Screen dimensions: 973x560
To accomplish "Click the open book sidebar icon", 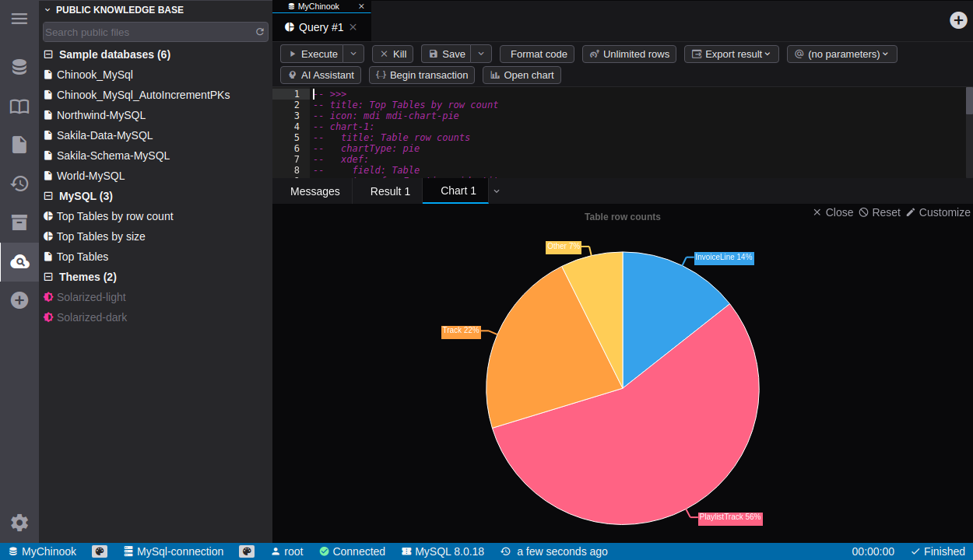I will [x=19, y=107].
